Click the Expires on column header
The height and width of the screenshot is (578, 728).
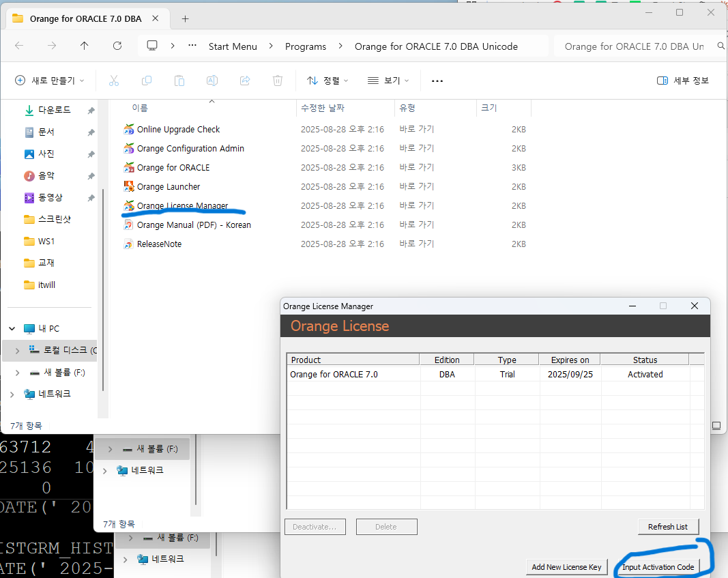[x=570, y=360]
